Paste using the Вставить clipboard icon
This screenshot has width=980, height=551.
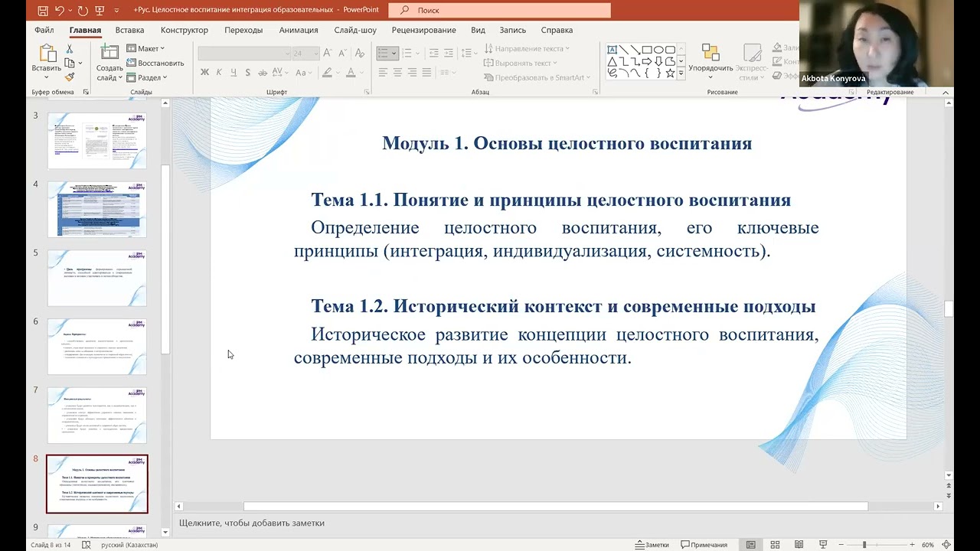pos(47,54)
